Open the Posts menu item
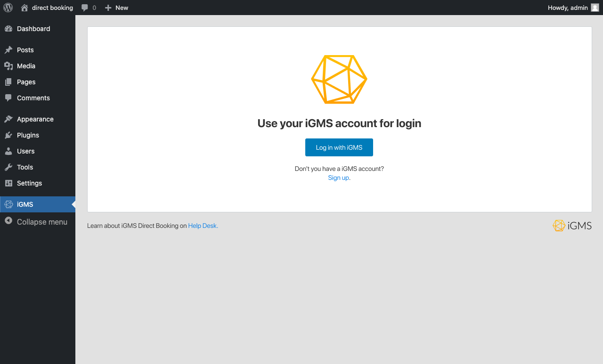 [38, 50]
